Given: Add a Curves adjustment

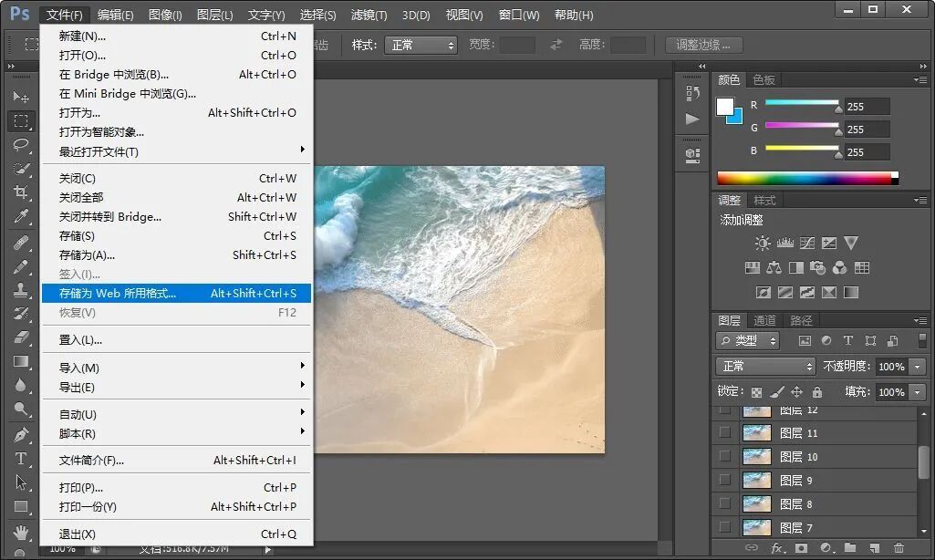Looking at the screenshot, I should (x=806, y=243).
